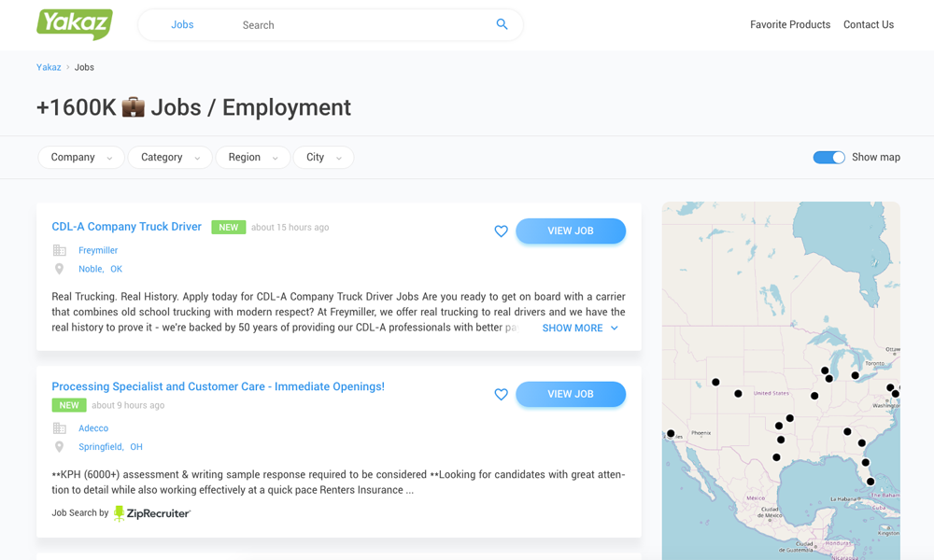
Task: Expand the Region filter dropdown
Action: point(253,158)
